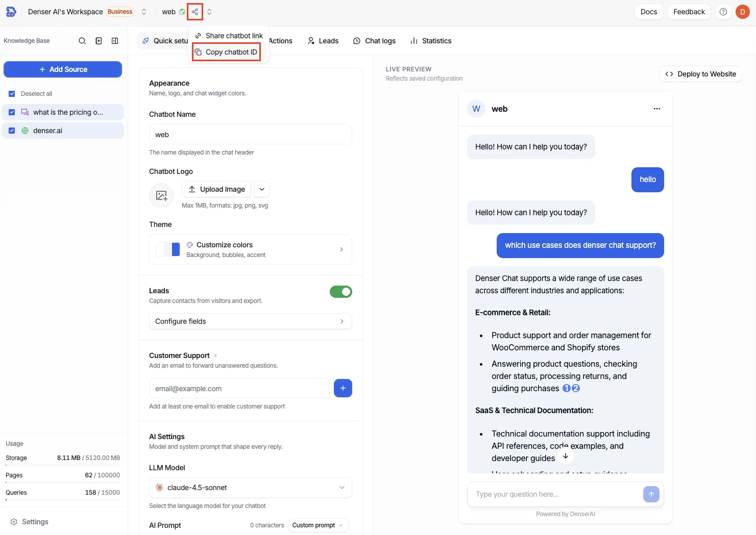Click 'which use cases does denser chat support?' bubble
Image resolution: width=756 pixels, height=535 pixels.
pyautogui.click(x=580, y=245)
